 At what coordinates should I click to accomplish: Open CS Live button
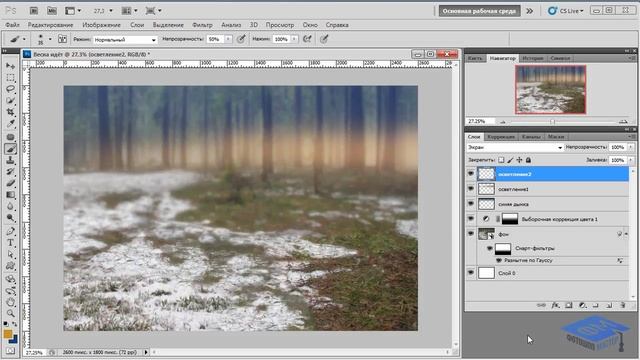click(566, 11)
